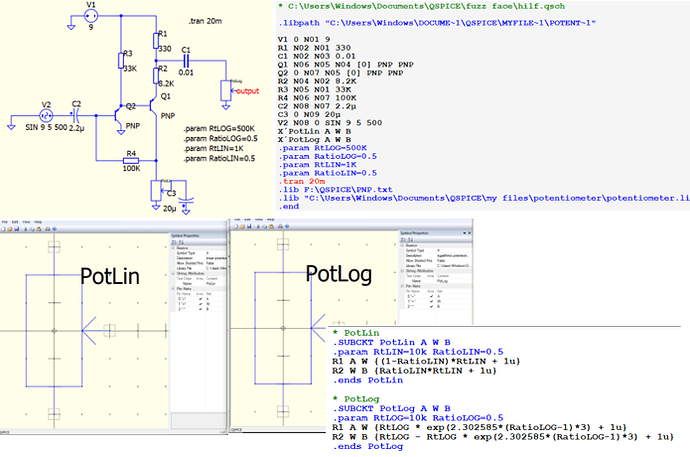690x457 pixels.
Task: Click Paste icon in PotLog editor toolbar
Action: pyautogui.click(x=272, y=227)
